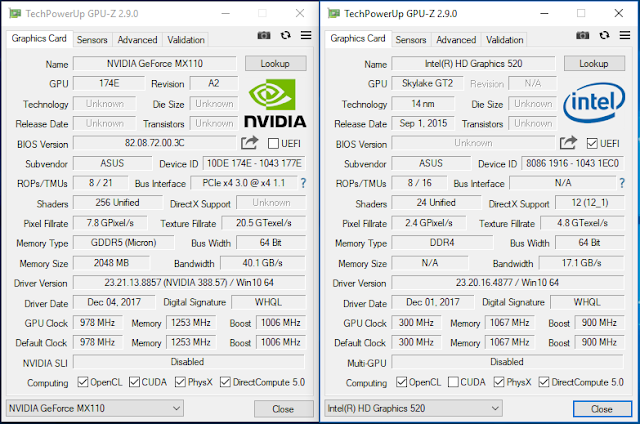Click Lookup button next to NVIDIA GeForce MX110
Image resolution: width=640 pixels, height=424 pixels.
point(276,64)
